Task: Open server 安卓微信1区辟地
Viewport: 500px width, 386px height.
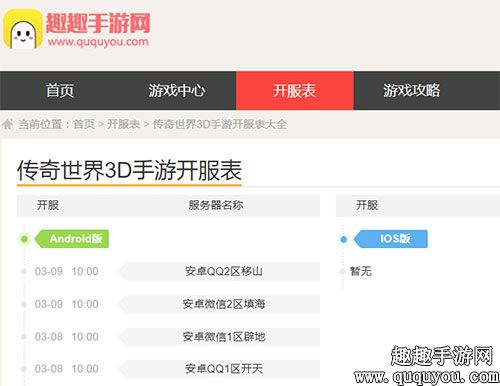Action: coord(219,337)
